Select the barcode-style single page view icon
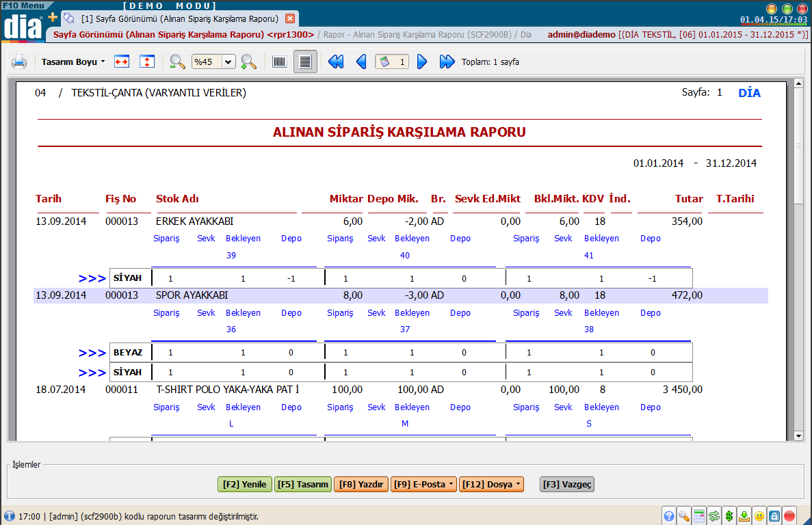This screenshot has height=525, width=812. pyautogui.click(x=279, y=62)
